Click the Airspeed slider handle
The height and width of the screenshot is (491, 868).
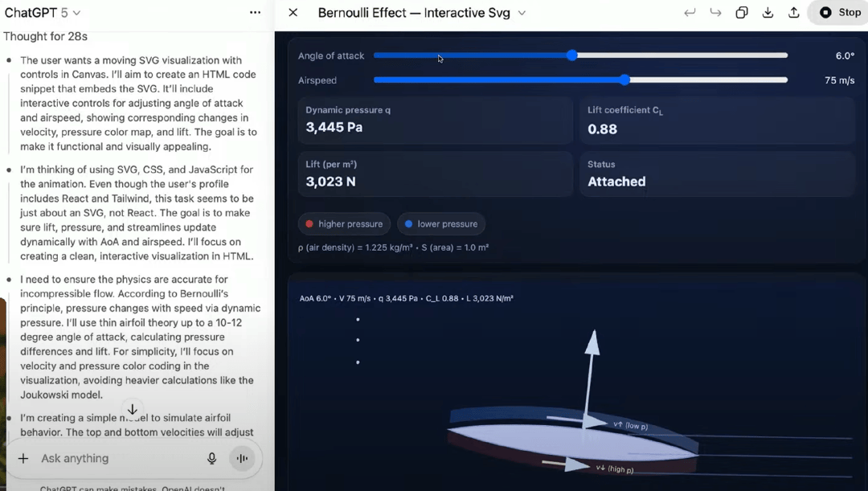(x=624, y=80)
